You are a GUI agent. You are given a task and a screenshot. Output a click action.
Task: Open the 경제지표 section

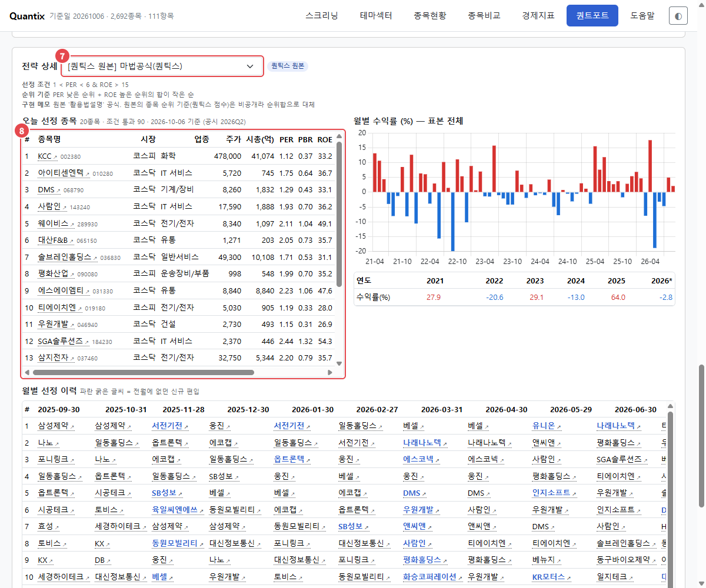(538, 16)
